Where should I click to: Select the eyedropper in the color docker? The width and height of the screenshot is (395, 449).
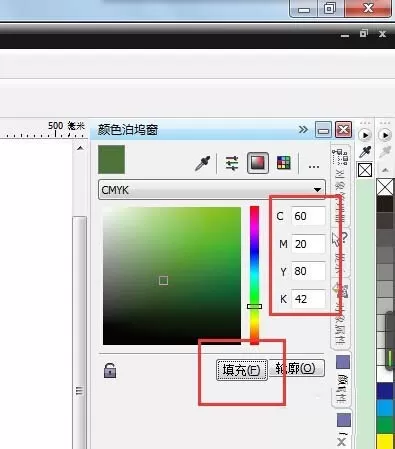point(203,163)
